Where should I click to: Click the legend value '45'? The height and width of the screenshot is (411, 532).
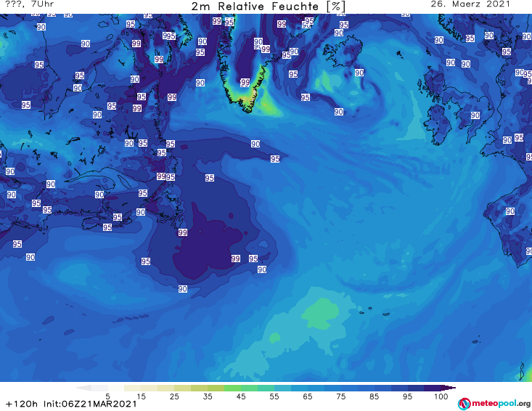[x=241, y=396]
